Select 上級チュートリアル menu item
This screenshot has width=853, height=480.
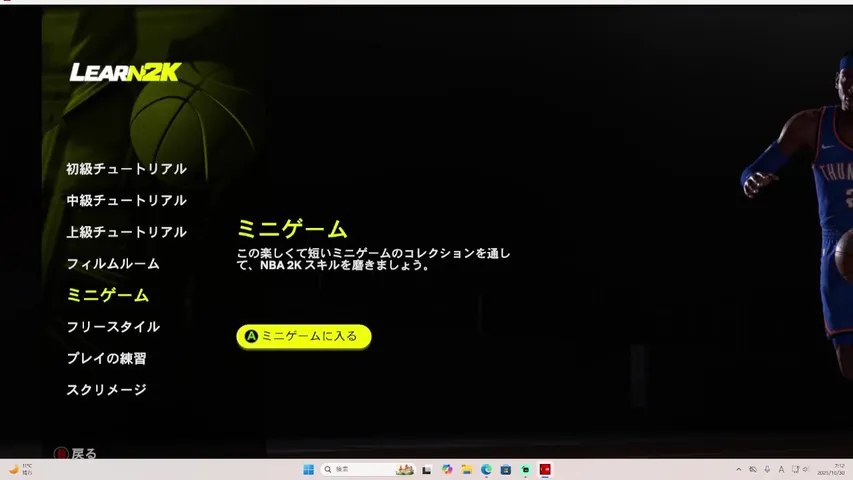(126, 232)
